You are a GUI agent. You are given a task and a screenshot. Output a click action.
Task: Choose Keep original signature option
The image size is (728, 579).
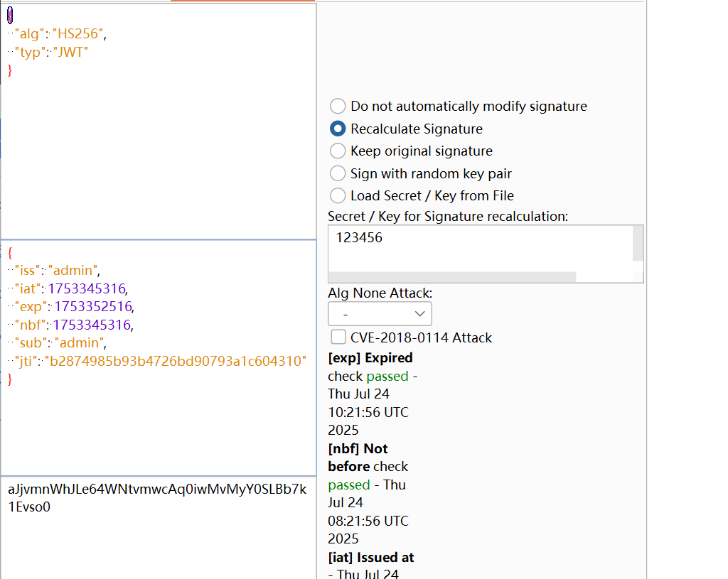pos(338,151)
